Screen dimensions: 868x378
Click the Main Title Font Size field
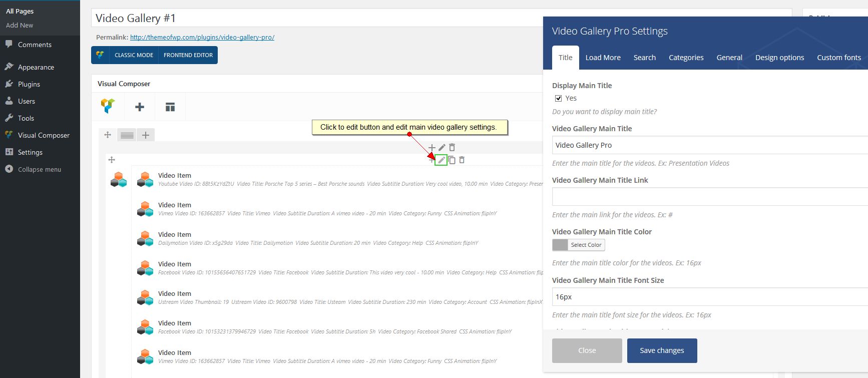pyautogui.click(x=710, y=297)
